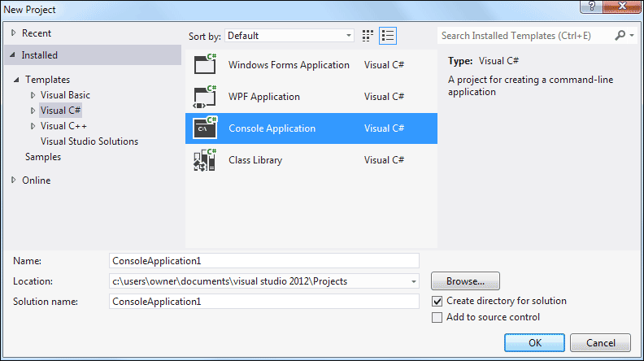
Task: Expand the Recent section
Action: point(14,33)
